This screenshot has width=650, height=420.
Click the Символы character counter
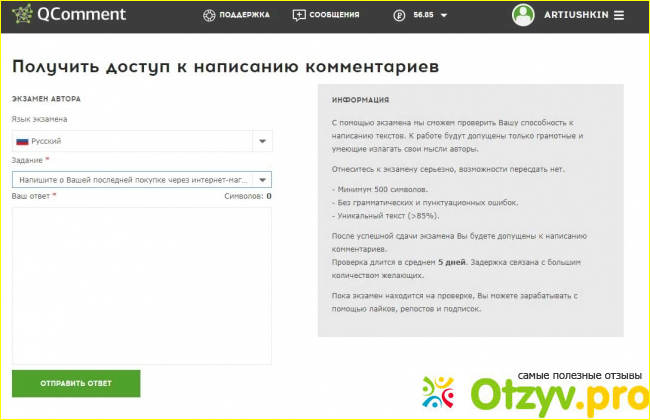[247, 197]
